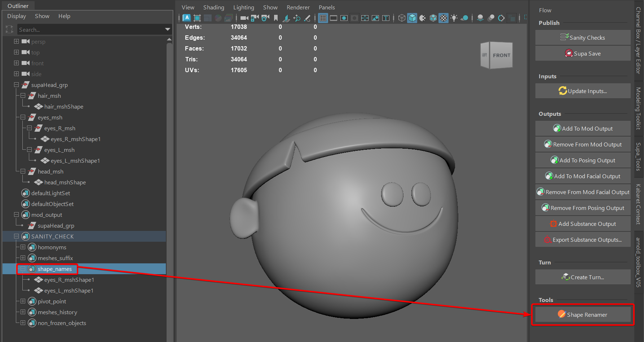The width and height of the screenshot is (644, 342).
Task: Click the Select Camera toolbar icon
Action: [244, 18]
